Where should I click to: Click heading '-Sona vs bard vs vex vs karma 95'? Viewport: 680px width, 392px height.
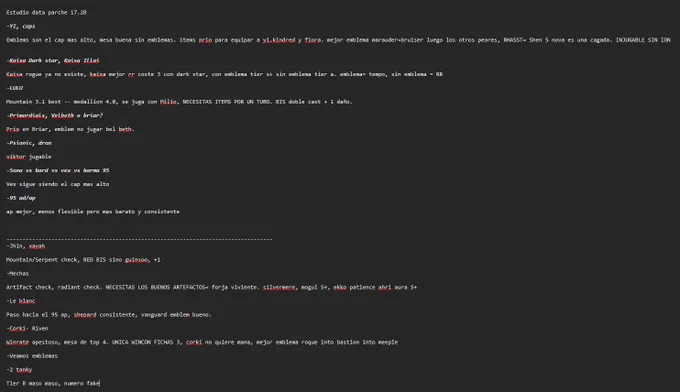58,170
